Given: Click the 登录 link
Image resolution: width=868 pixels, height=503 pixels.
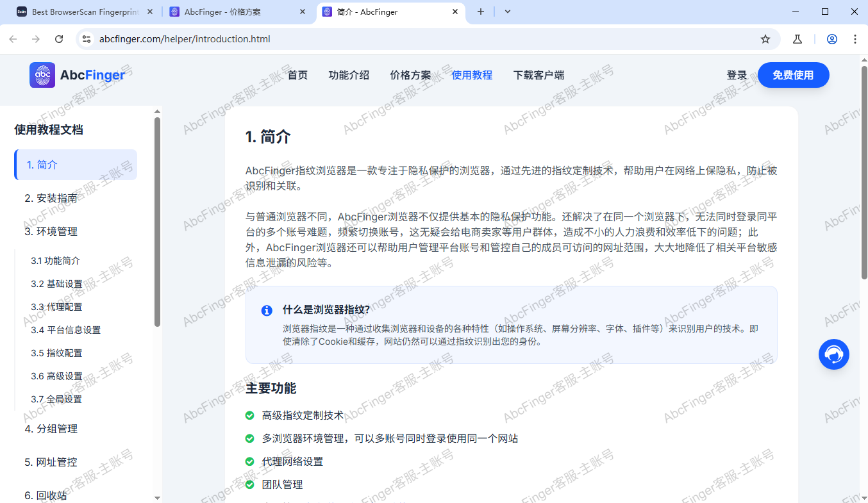Looking at the screenshot, I should [x=737, y=75].
